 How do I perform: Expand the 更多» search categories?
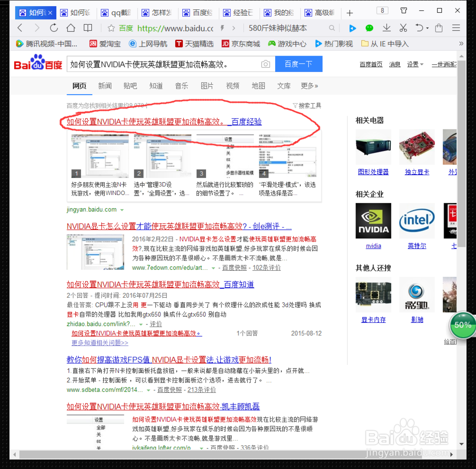coord(309,86)
